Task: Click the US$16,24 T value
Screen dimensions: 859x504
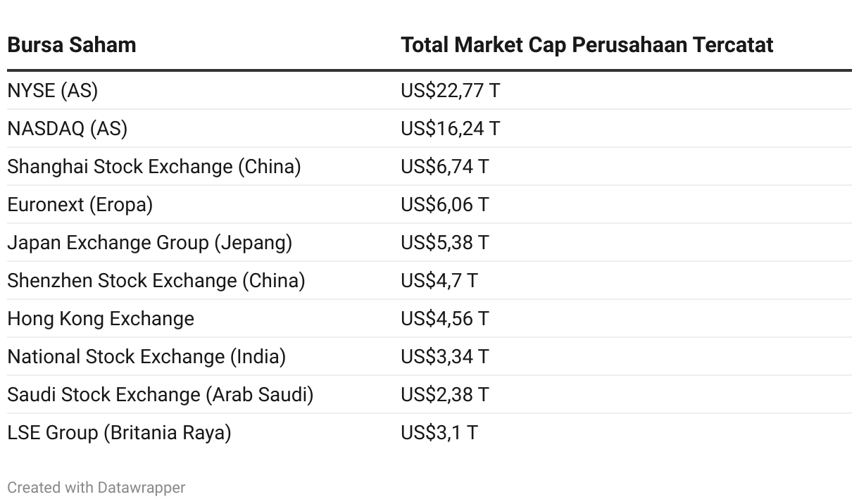Action: pyautogui.click(x=451, y=129)
